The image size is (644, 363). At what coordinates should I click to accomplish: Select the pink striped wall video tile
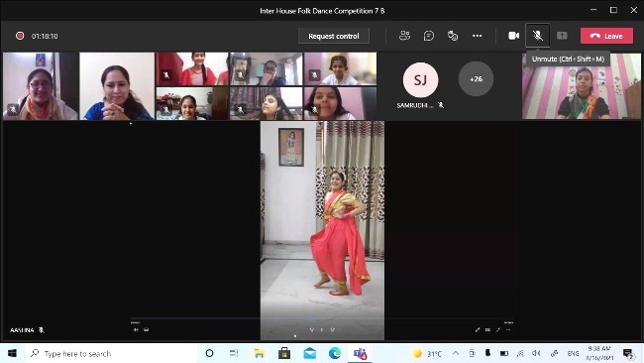click(x=582, y=86)
